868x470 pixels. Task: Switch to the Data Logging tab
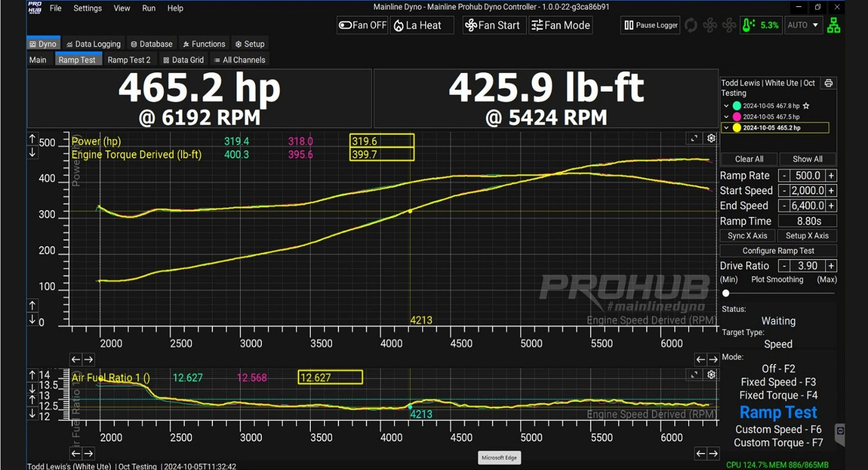[x=93, y=44]
